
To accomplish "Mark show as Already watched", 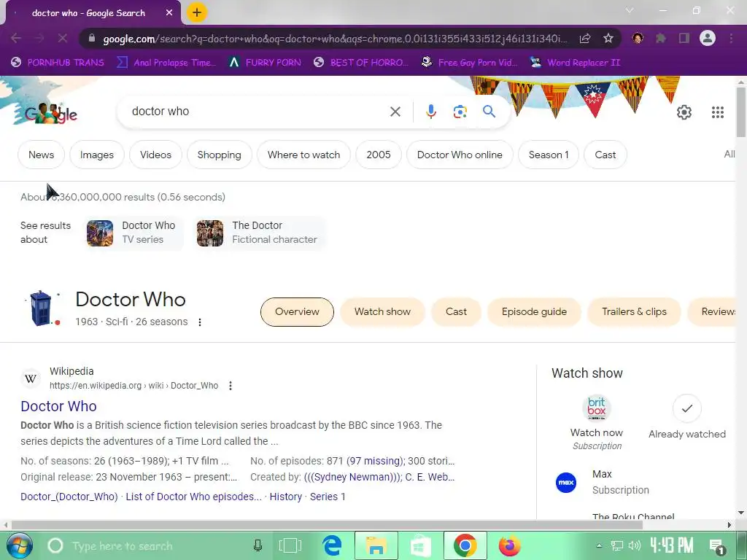I will click(687, 417).
